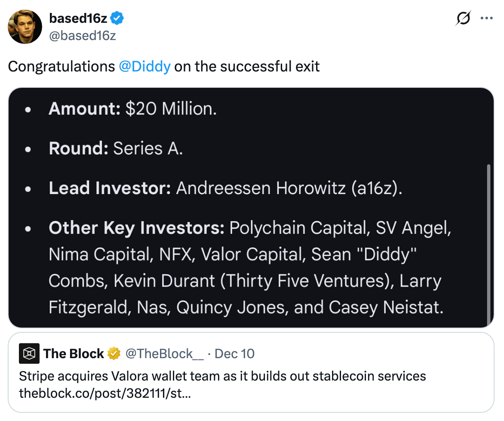Viewport: 504px width, 421px height.
Task: Click the @Diddy mention link
Action: 144,66
